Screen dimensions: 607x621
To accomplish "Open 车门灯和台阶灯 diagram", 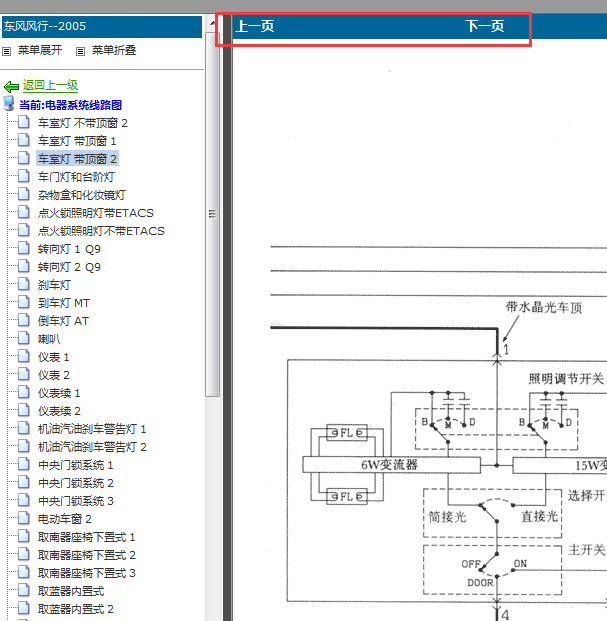I will 76,177.
